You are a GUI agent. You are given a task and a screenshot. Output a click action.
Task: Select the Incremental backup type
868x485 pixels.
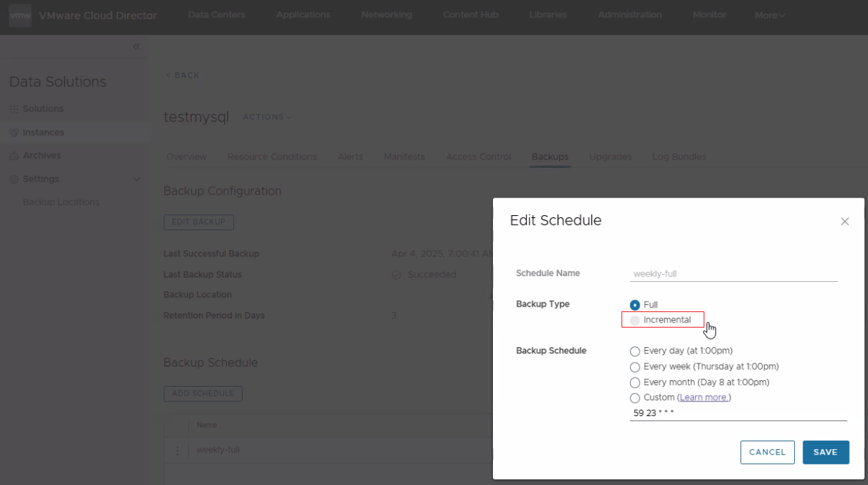[x=635, y=321]
